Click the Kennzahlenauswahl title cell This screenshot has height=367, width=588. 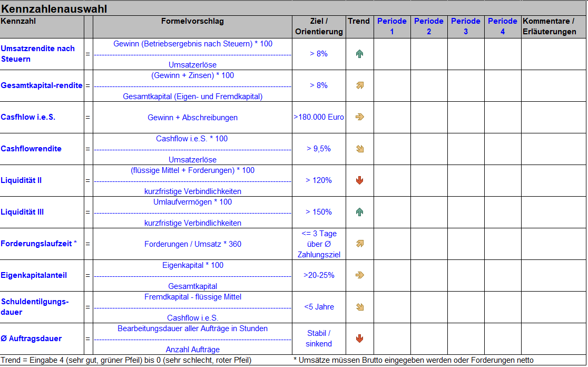click(55, 9)
